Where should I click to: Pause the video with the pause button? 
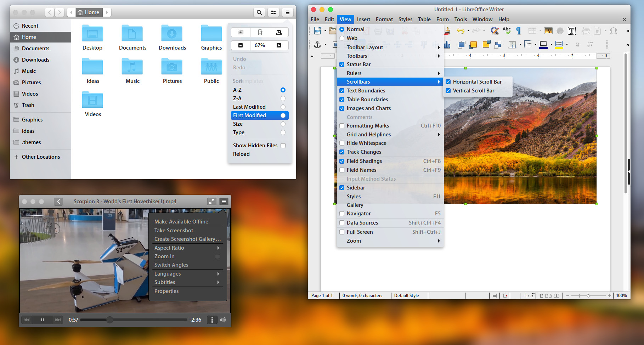[x=42, y=320]
